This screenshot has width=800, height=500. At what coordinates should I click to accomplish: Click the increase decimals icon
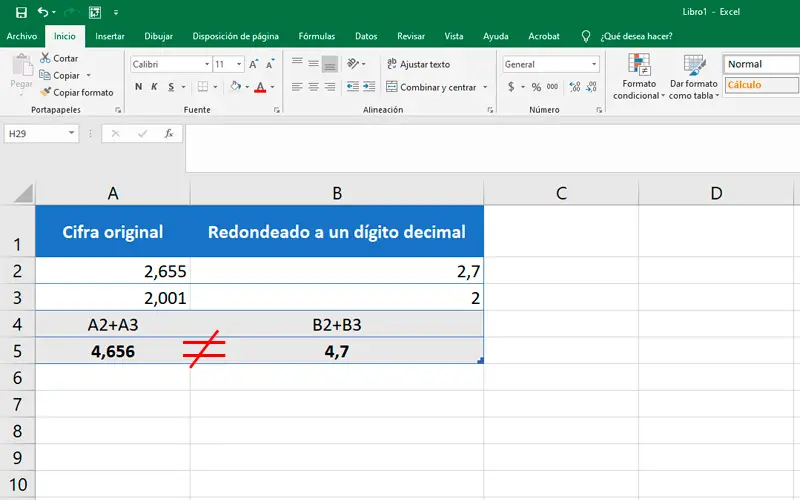(x=575, y=87)
